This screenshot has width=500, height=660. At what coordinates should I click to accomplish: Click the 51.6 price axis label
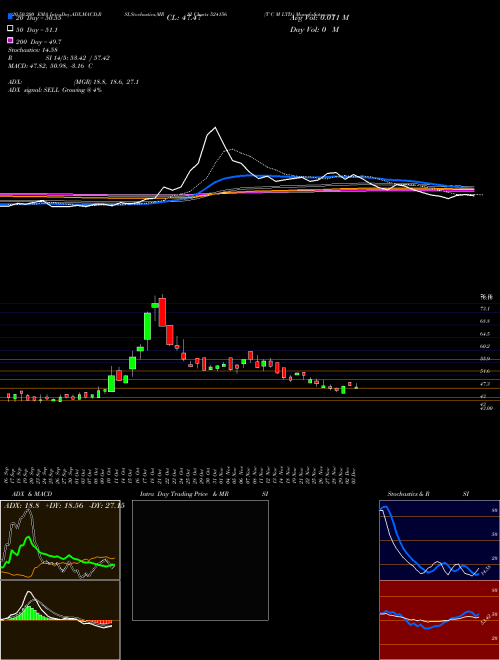coord(484,371)
